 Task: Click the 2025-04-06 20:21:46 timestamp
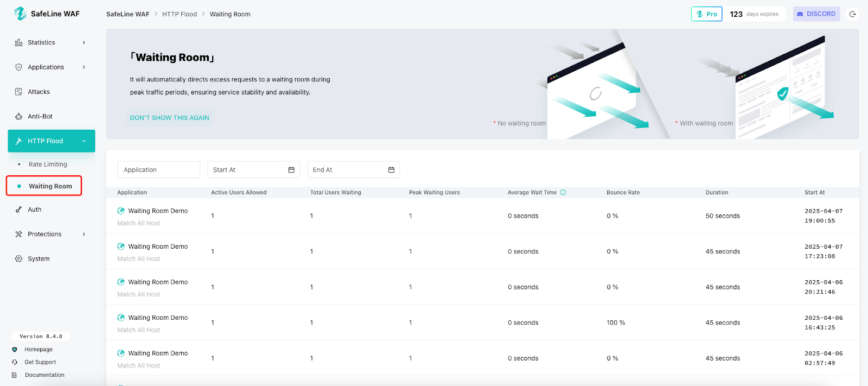(x=824, y=287)
